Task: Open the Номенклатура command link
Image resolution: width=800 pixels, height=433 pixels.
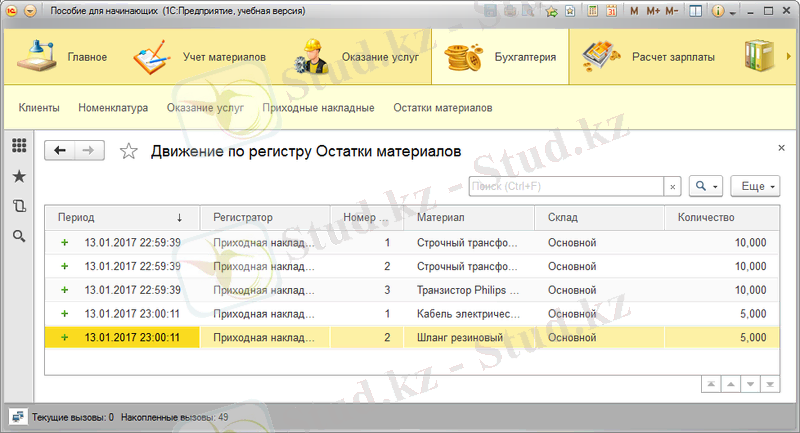Action: click(x=113, y=108)
